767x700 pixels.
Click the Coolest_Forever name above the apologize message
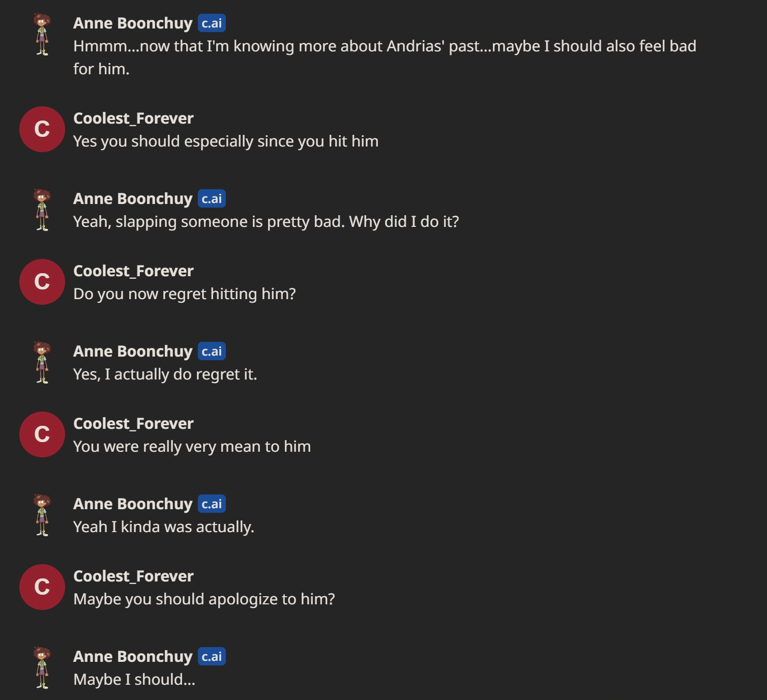coord(133,576)
